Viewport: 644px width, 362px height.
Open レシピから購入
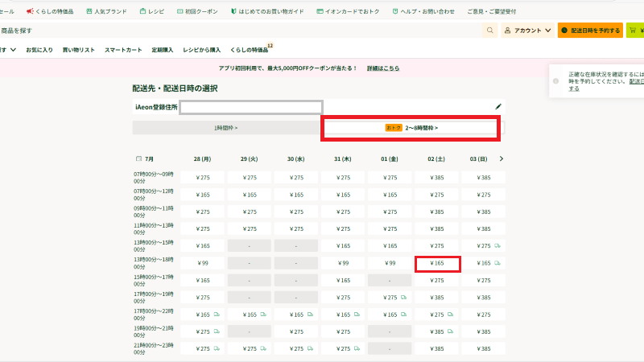(x=202, y=50)
